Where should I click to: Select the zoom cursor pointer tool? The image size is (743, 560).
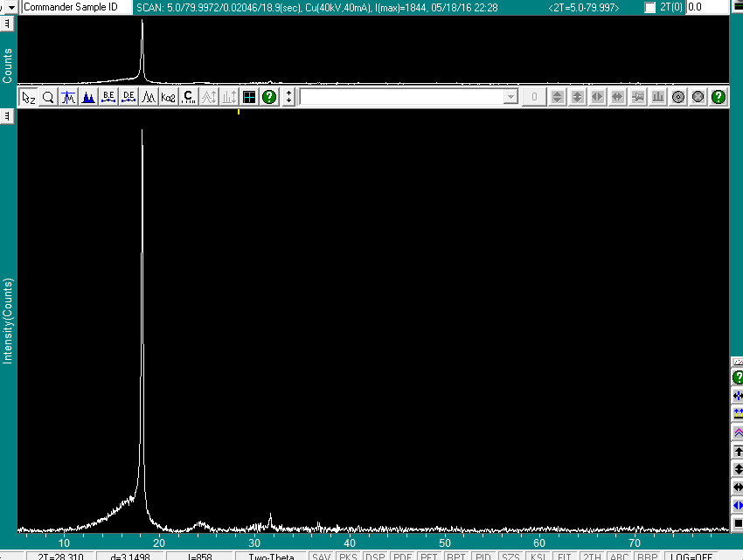(x=29, y=97)
